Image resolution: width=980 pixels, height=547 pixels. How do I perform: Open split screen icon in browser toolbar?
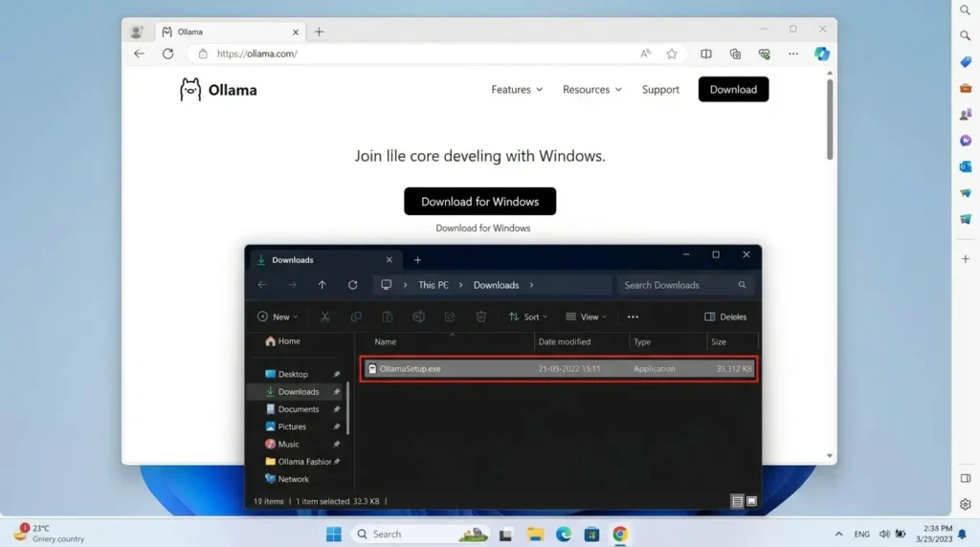pos(706,54)
